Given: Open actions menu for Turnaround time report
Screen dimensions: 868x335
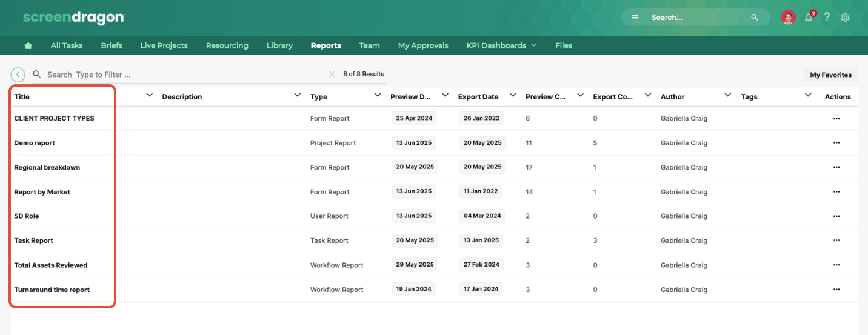Looking at the screenshot, I should click(836, 290).
